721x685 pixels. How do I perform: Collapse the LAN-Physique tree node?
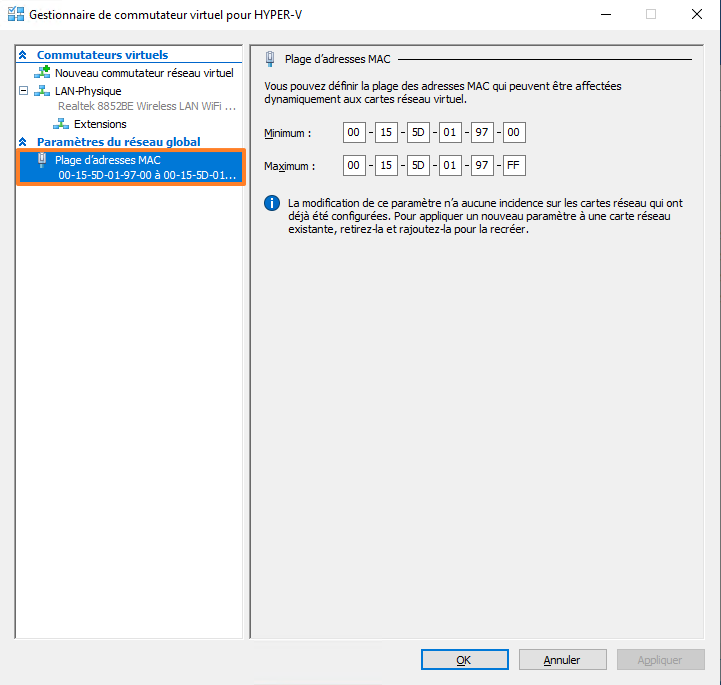pyautogui.click(x=23, y=91)
